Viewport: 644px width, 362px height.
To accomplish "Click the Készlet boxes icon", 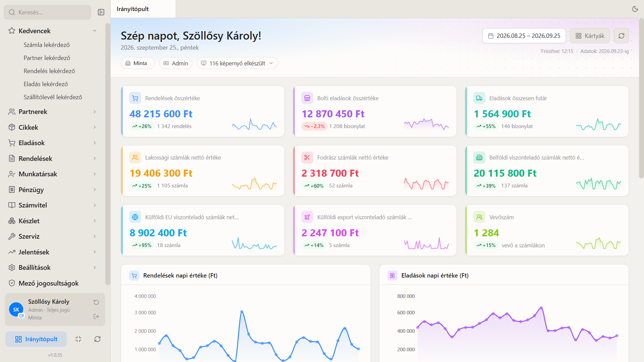I will (12, 221).
